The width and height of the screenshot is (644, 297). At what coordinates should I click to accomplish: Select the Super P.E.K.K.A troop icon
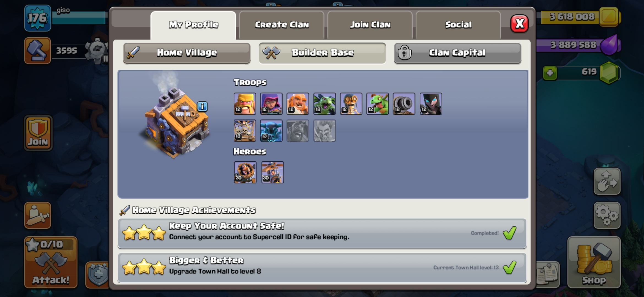point(271,131)
